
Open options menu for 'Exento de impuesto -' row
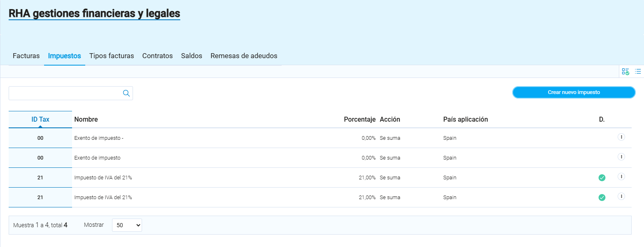point(621,137)
